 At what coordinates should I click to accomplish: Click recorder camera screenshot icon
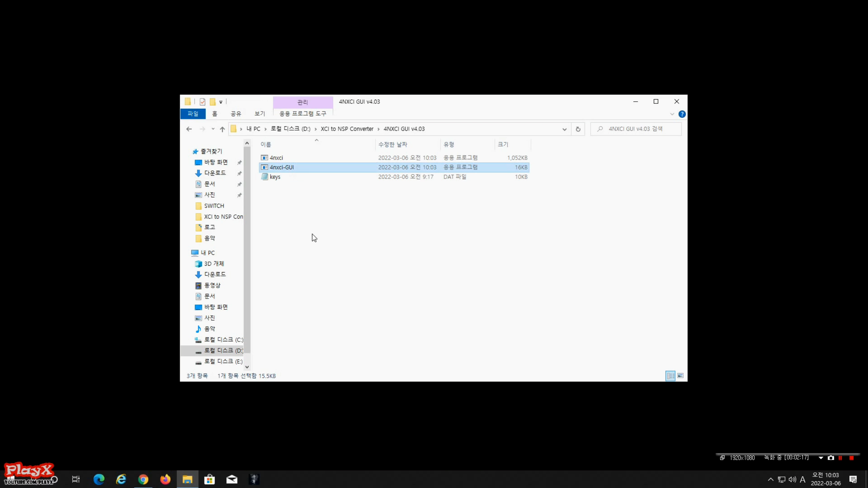[x=831, y=458]
